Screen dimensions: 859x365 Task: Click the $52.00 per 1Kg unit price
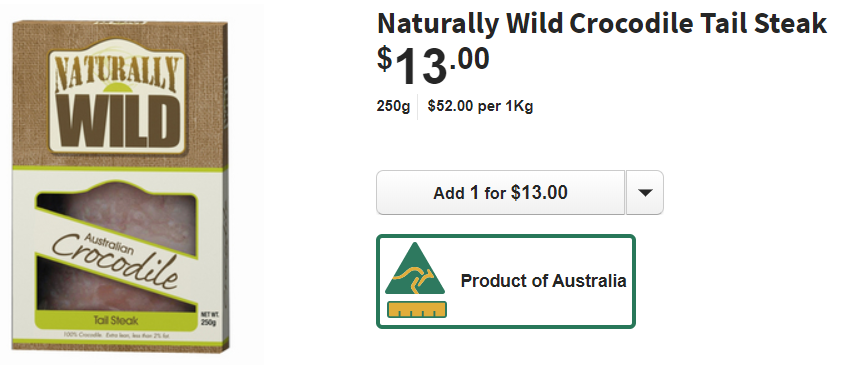pos(480,106)
